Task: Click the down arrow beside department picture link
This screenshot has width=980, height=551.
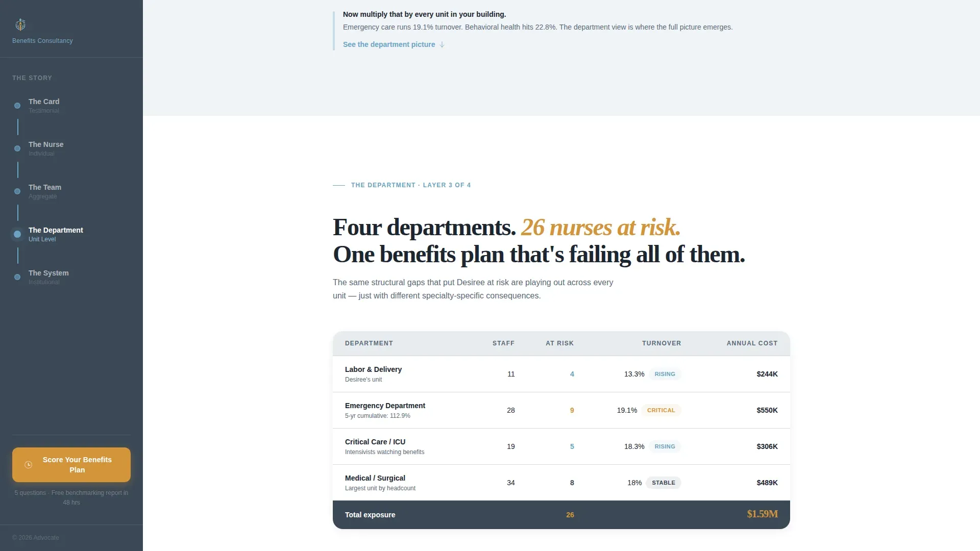Action: [x=442, y=45]
